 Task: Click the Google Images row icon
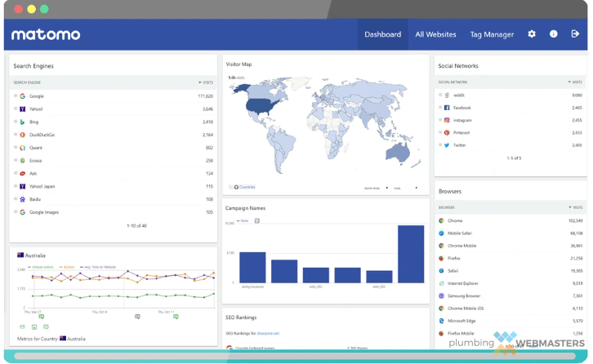click(23, 212)
